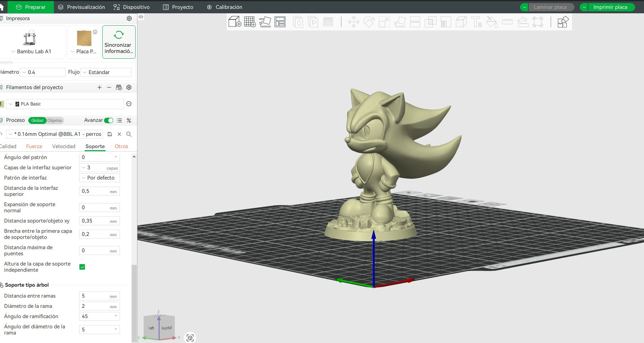644x343 pixels.
Task: Select the Measure ruler tool
Action: click(507, 22)
